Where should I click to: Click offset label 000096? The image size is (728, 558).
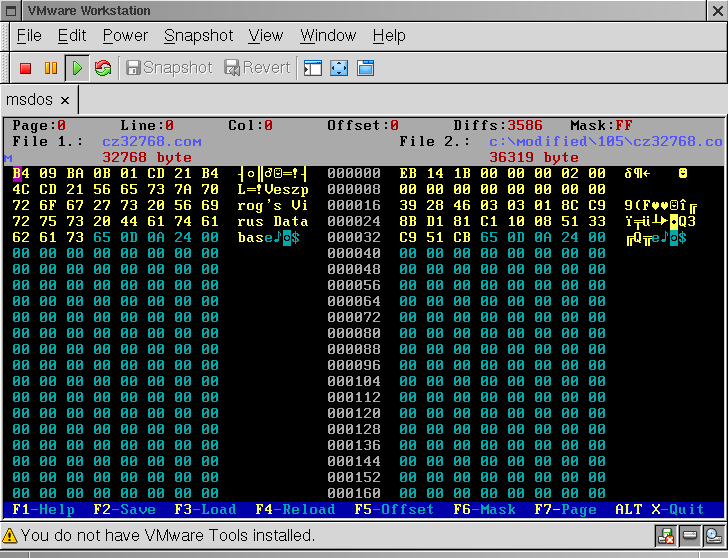coord(354,365)
